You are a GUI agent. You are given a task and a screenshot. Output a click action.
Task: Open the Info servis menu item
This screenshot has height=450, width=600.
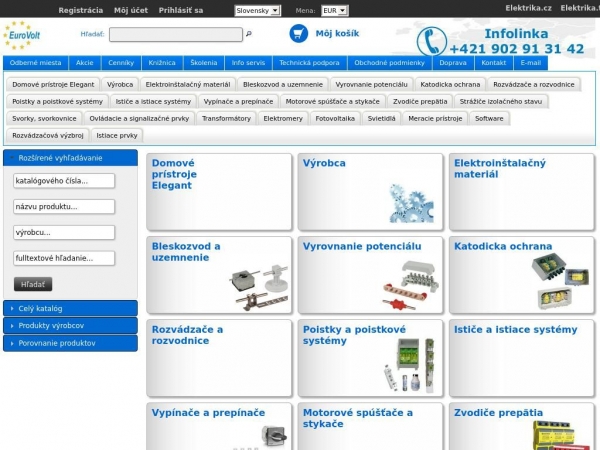pyautogui.click(x=248, y=63)
